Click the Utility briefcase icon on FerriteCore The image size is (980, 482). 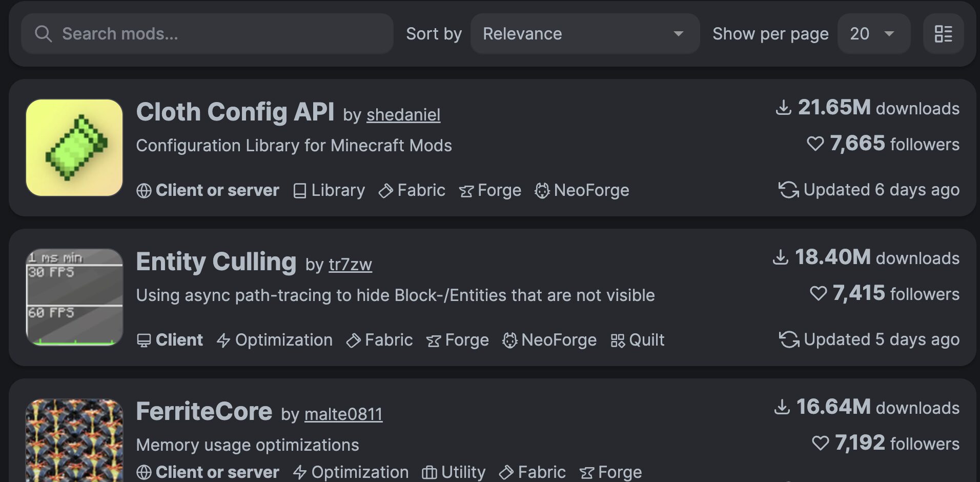tap(429, 472)
